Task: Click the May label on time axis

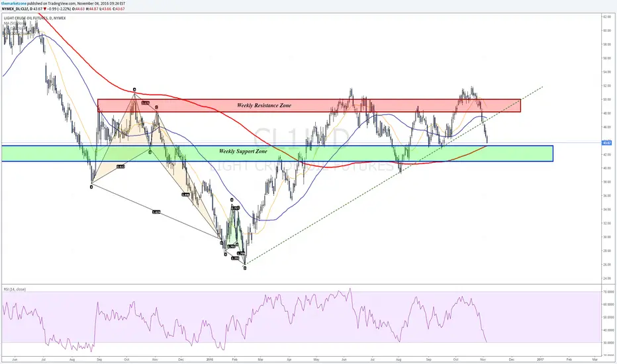Action: (316, 359)
